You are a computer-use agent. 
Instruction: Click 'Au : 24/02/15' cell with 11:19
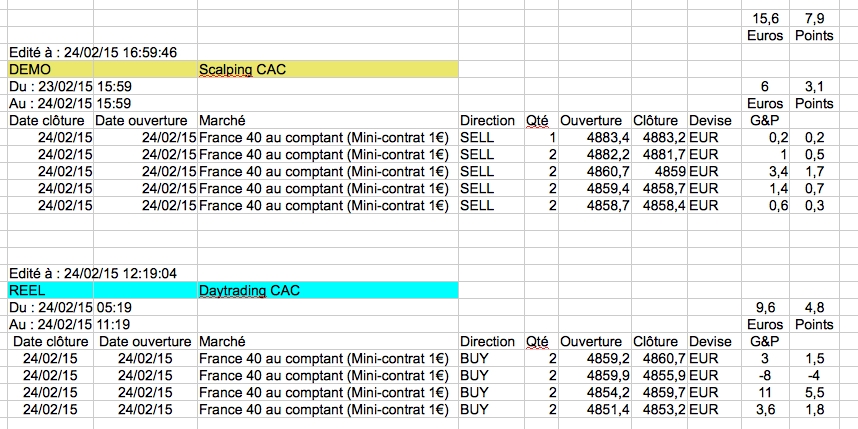tap(50, 325)
